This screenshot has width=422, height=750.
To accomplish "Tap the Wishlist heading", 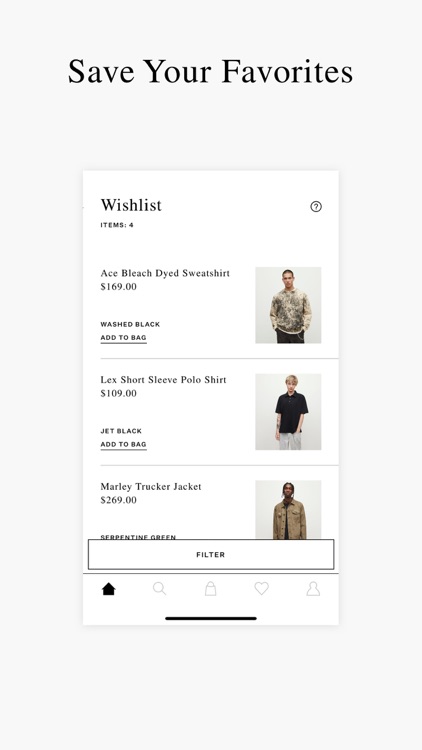I will pyautogui.click(x=131, y=205).
